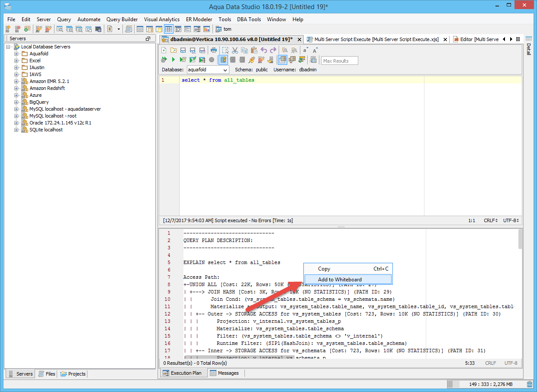The height and width of the screenshot is (392, 537).
Task: Click the Print icon in editor toolbar
Action: pos(213,50)
